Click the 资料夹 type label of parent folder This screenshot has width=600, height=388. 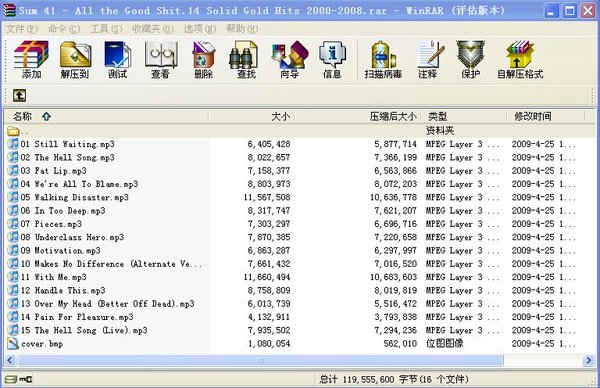[440, 131]
